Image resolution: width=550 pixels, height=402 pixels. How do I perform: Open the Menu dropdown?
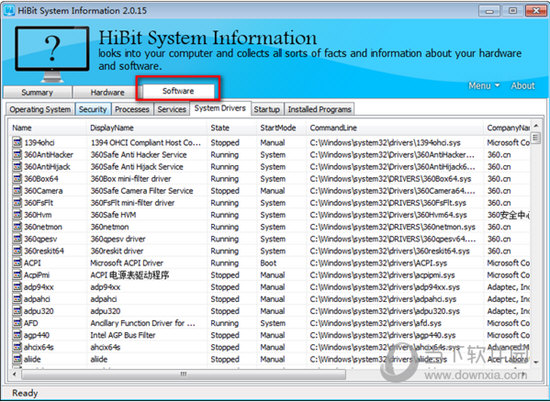pyautogui.click(x=484, y=86)
